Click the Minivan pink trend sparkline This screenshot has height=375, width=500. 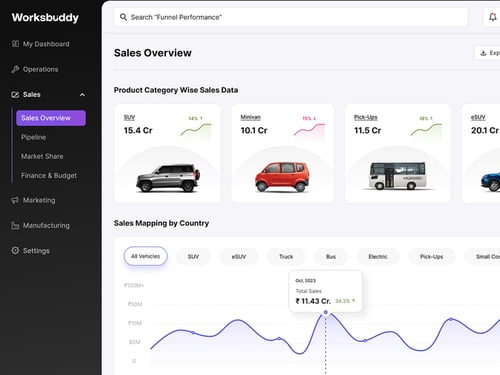(x=309, y=130)
